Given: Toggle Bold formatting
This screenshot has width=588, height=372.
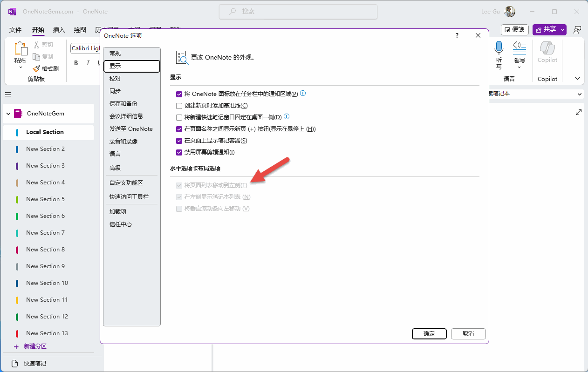Looking at the screenshot, I should tap(76, 63).
